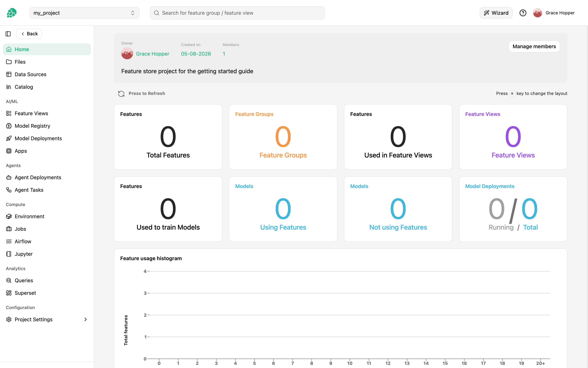The width and height of the screenshot is (588, 368).
Task: Expand Project Settings chevron
Action: (x=85, y=319)
